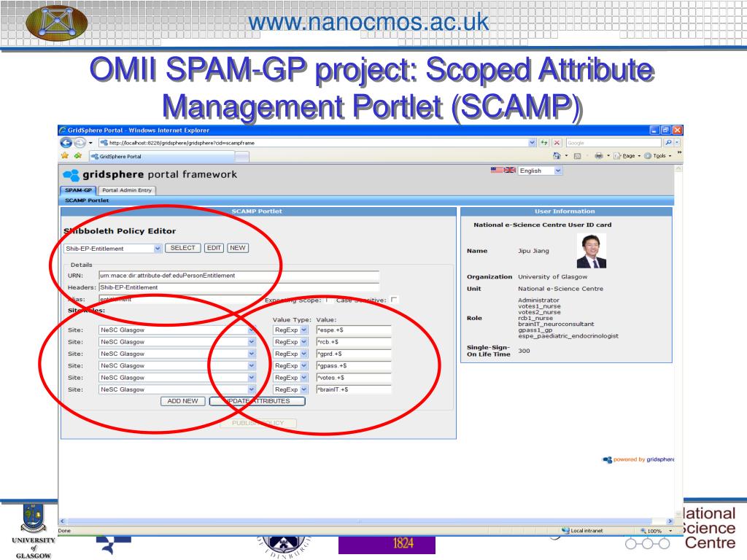
Task: Click the ADD NEW button
Action: pos(183,401)
